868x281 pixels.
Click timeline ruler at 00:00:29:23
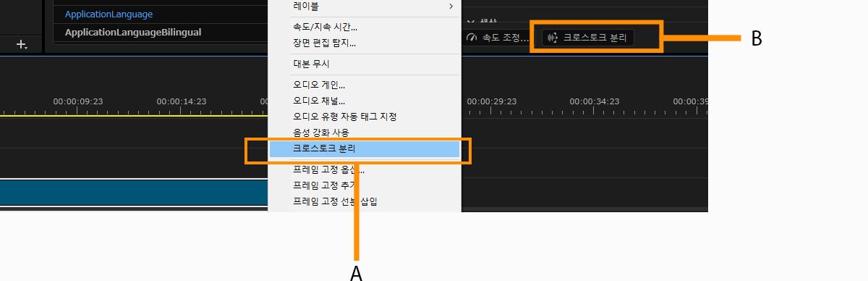pos(492,101)
